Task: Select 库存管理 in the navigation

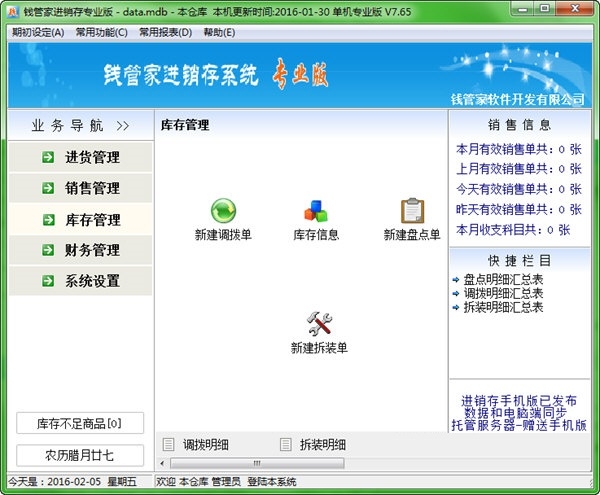Action: coord(81,220)
